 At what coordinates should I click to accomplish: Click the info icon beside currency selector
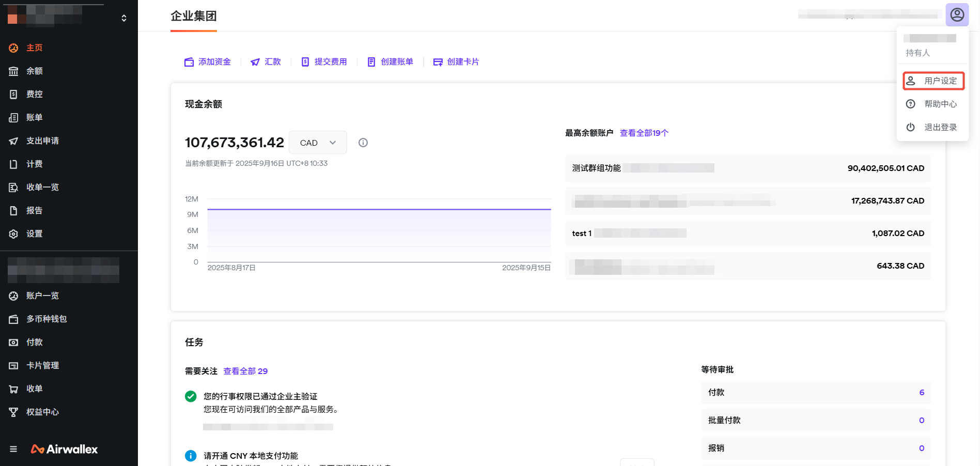[x=363, y=143]
